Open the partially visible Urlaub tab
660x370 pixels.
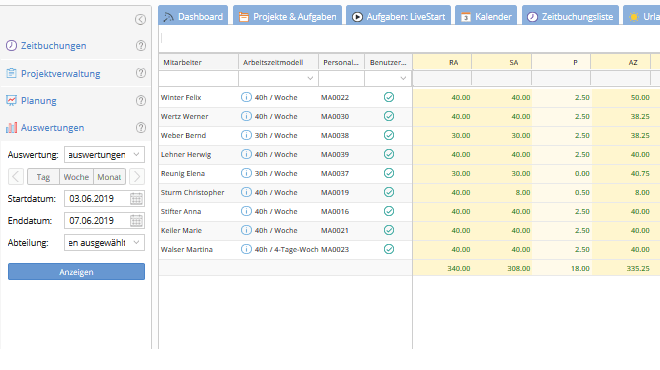click(x=642, y=16)
